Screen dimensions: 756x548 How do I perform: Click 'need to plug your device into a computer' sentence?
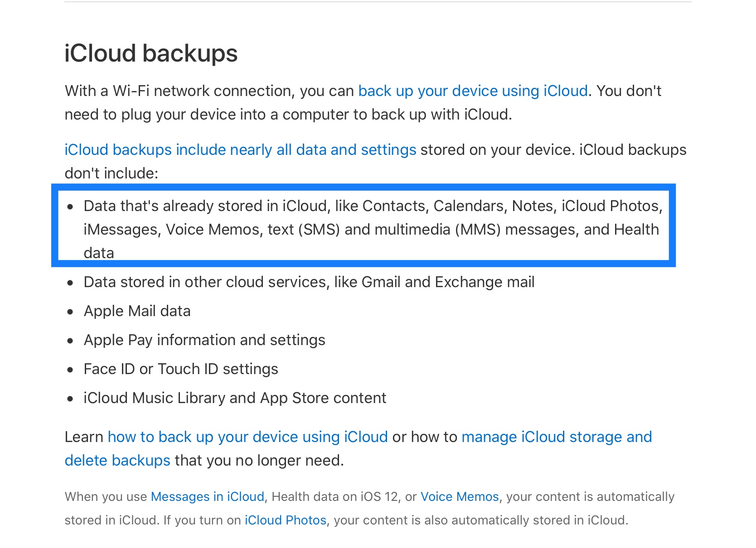(x=288, y=115)
